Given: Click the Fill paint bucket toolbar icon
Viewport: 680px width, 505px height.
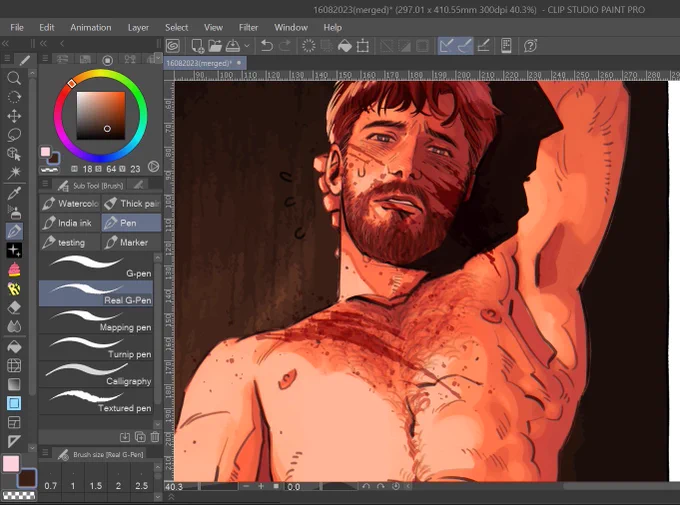Looking at the screenshot, I should coord(345,46).
